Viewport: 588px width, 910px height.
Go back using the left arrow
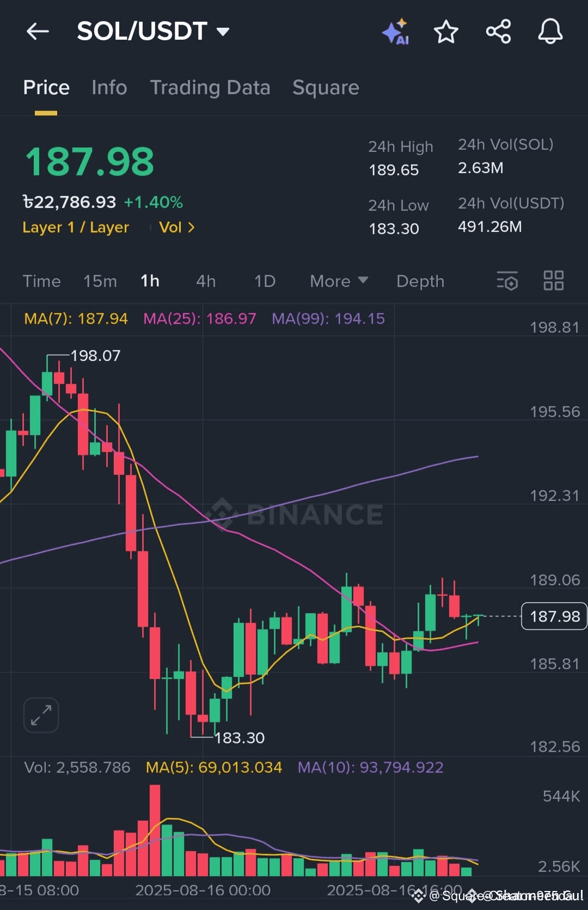pyautogui.click(x=38, y=31)
